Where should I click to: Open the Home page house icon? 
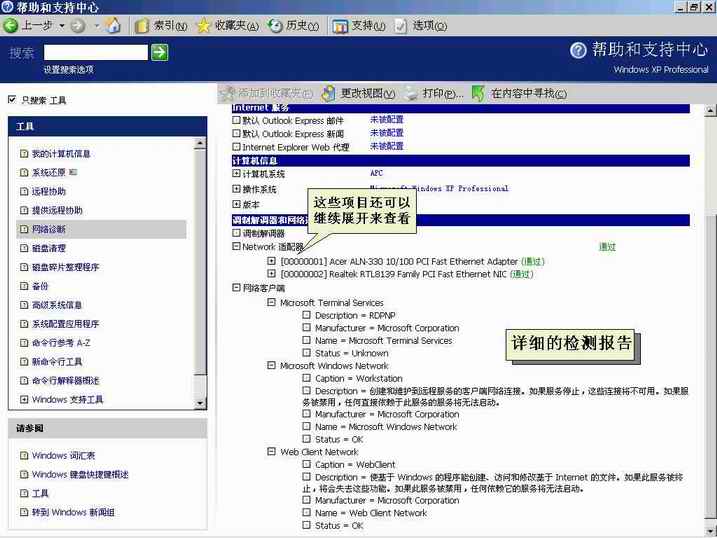point(112,26)
